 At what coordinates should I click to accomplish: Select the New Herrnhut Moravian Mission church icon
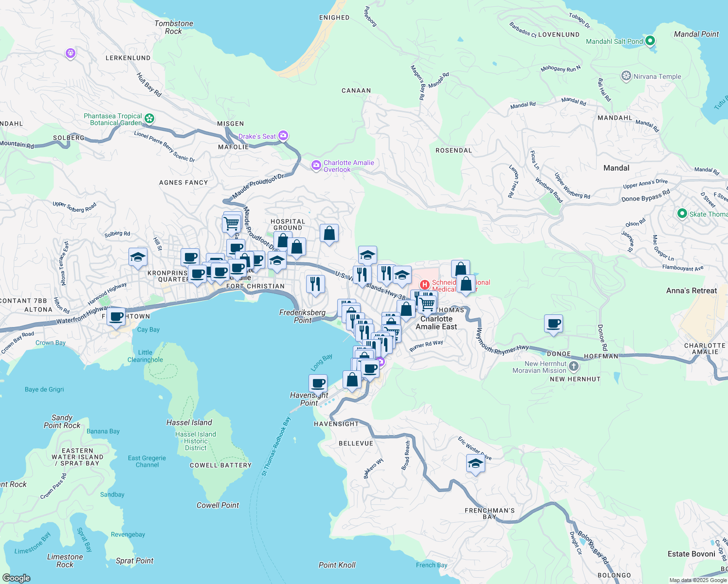tap(574, 366)
